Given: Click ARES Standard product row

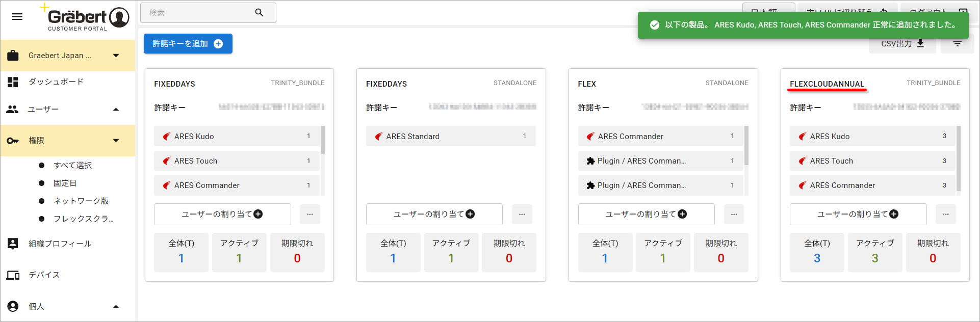Looking at the screenshot, I should (451, 136).
